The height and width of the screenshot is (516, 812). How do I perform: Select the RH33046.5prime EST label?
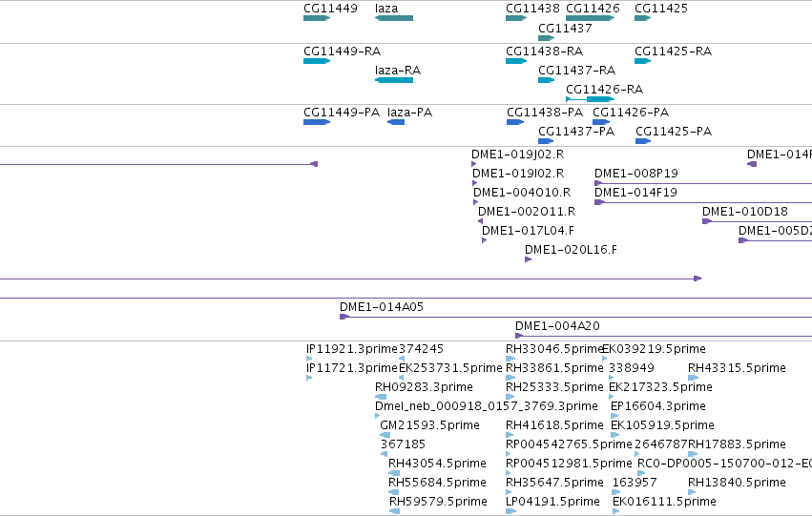[554, 349]
